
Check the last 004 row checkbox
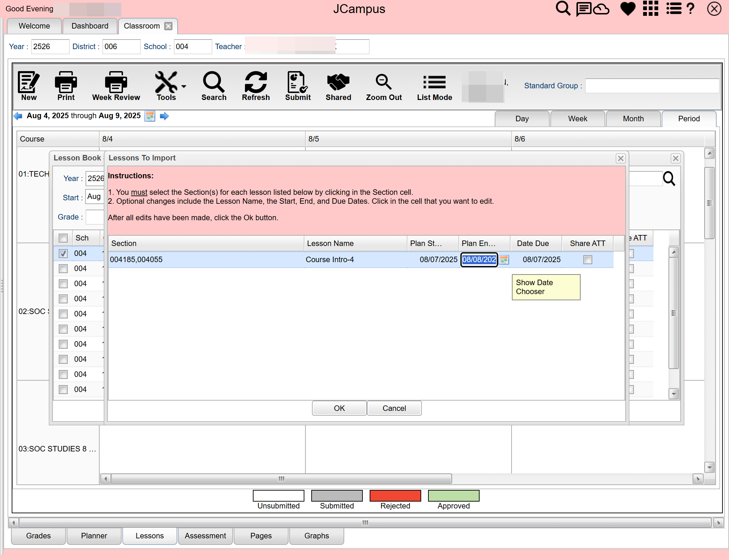coord(63,390)
